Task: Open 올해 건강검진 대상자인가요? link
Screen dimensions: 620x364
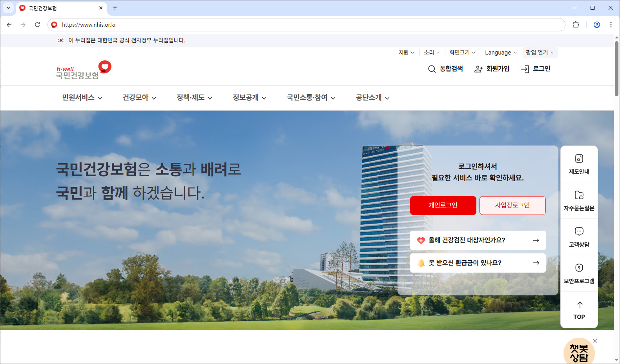Action: pyautogui.click(x=478, y=240)
